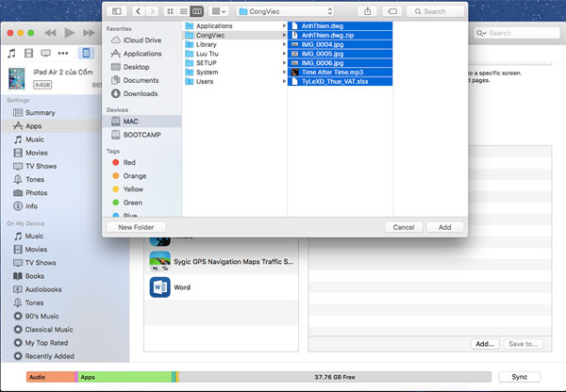Focus the file dialog Search field
This screenshot has height=392, width=566.
tap(435, 11)
